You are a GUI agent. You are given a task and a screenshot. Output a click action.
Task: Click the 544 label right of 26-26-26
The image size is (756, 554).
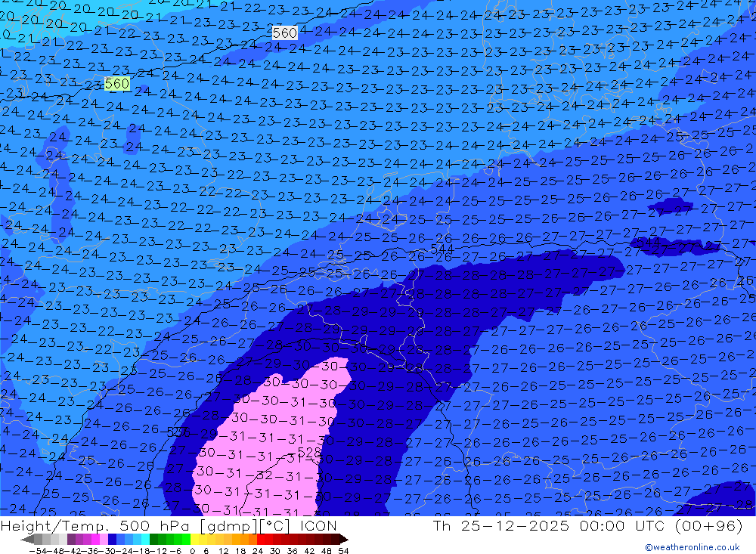pyautogui.click(x=442, y=249)
